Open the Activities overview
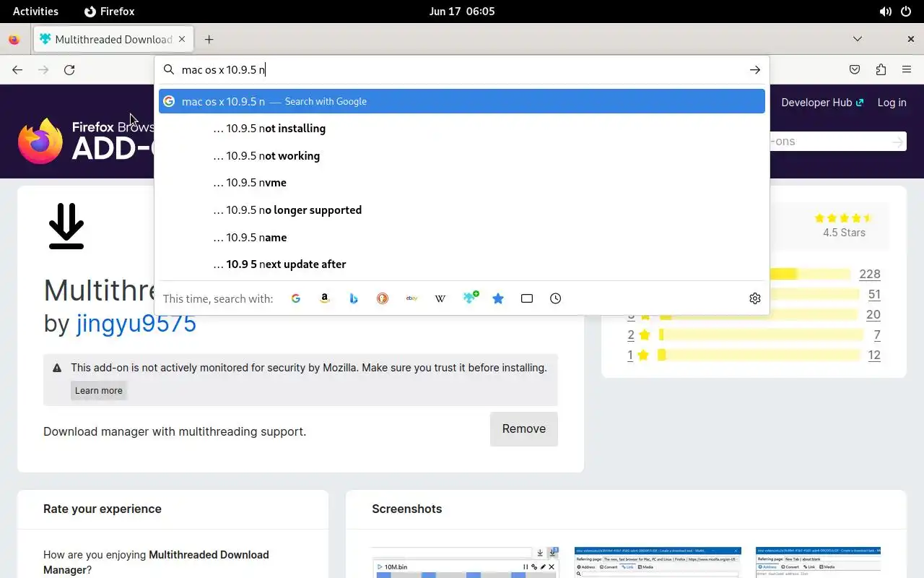Viewport: 924px width, 578px height. (35, 12)
